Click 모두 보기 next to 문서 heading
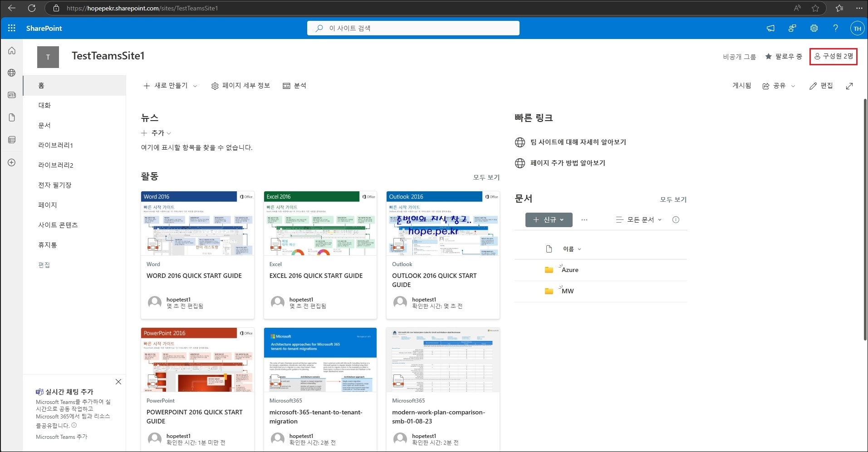The height and width of the screenshot is (452, 868). point(673,199)
